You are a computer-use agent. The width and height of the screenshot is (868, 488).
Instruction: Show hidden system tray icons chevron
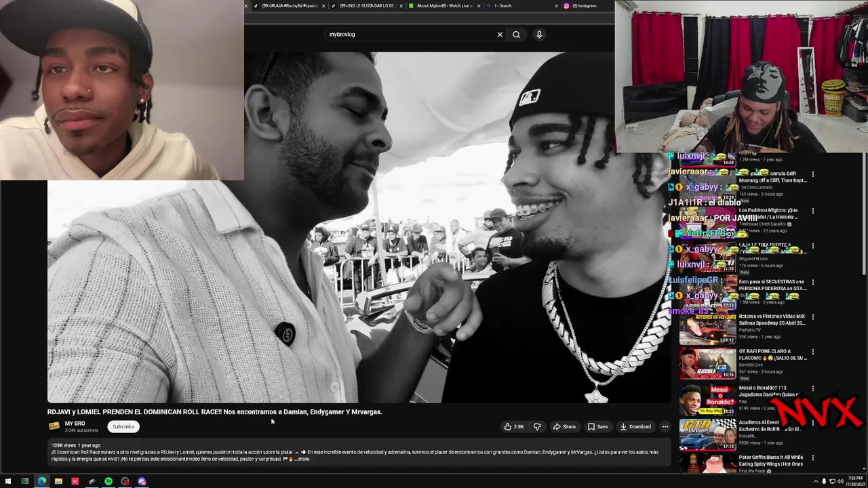pos(816,481)
